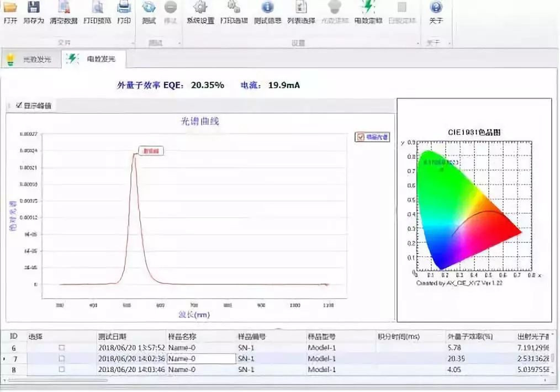
Task: Expand the 文件 ribbon group launcher
Action: 133,44
